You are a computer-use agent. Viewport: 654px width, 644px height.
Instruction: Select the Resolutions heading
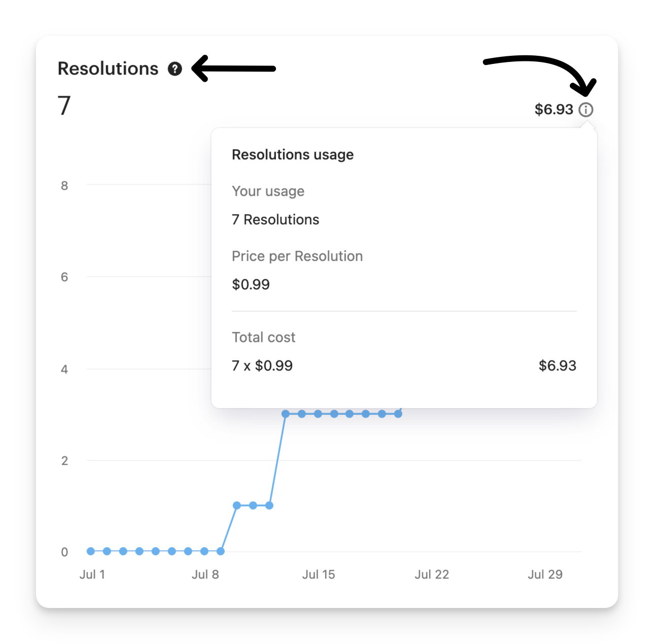point(108,69)
